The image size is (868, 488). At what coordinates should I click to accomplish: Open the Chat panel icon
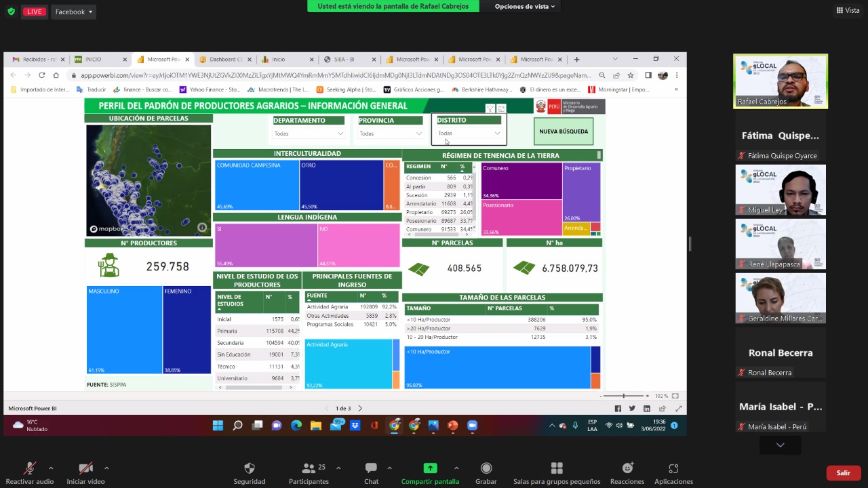pos(371,468)
